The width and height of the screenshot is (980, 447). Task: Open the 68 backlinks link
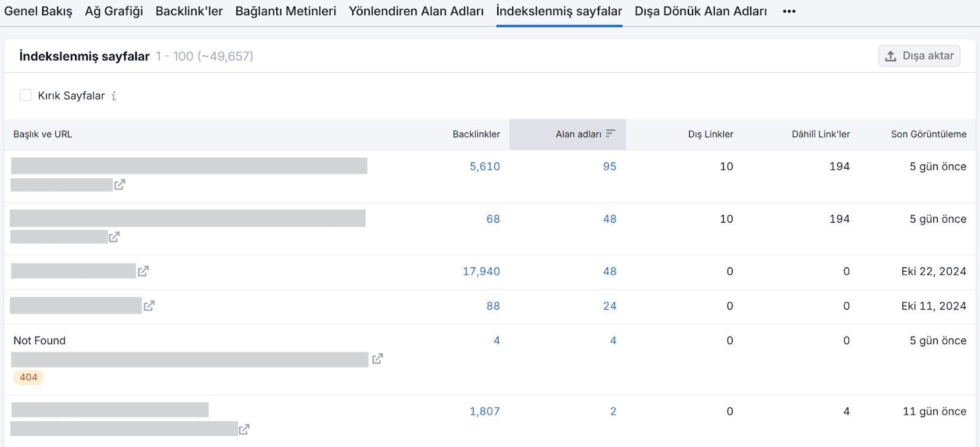tap(493, 219)
